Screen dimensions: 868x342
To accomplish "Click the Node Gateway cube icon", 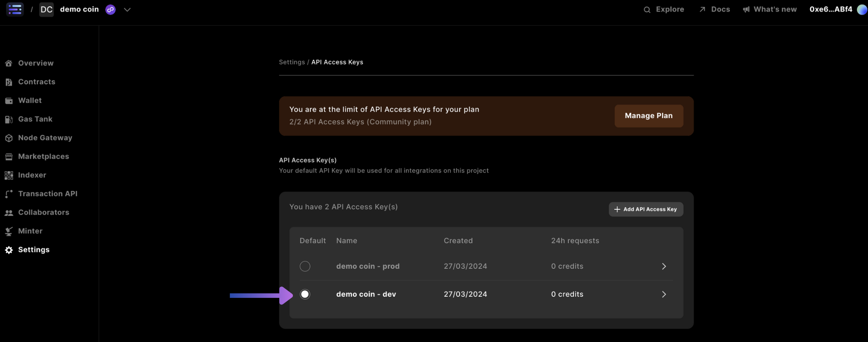I will [9, 138].
